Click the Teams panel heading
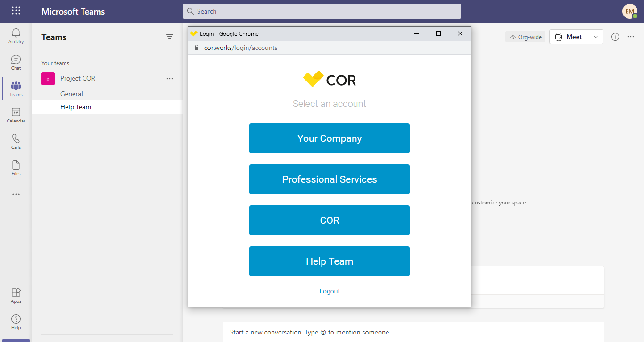The height and width of the screenshot is (342, 644). (x=54, y=37)
